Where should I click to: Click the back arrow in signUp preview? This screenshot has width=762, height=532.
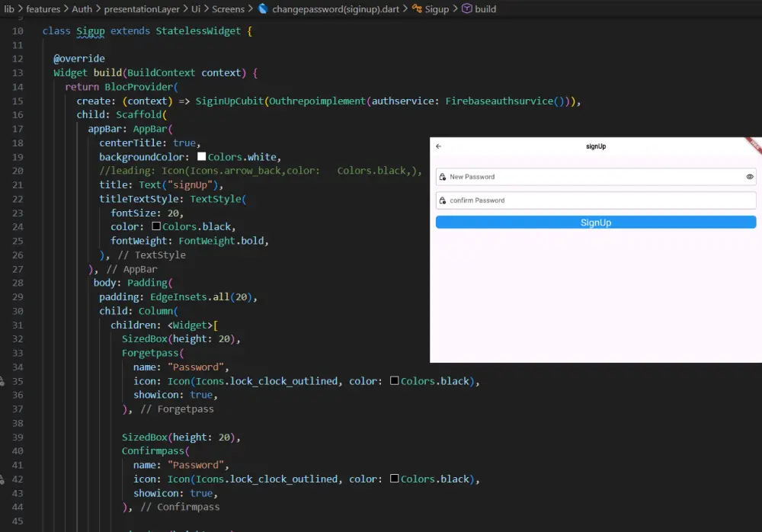click(x=438, y=146)
